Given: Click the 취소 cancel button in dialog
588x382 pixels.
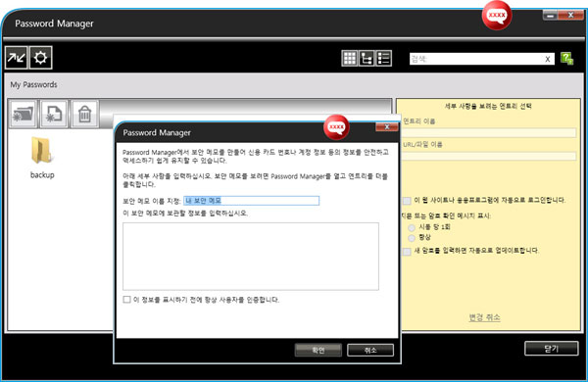Looking at the screenshot, I should point(370,350).
